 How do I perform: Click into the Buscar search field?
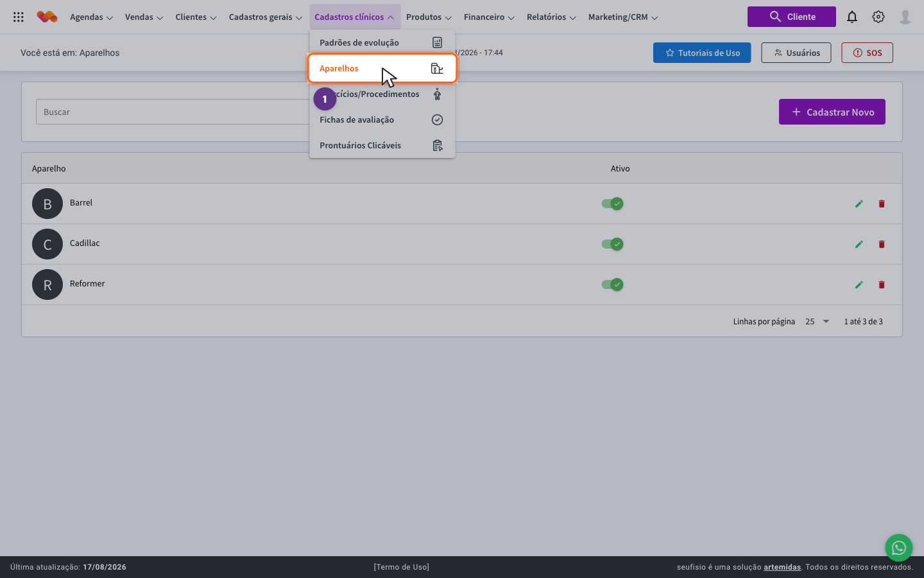click(173, 112)
